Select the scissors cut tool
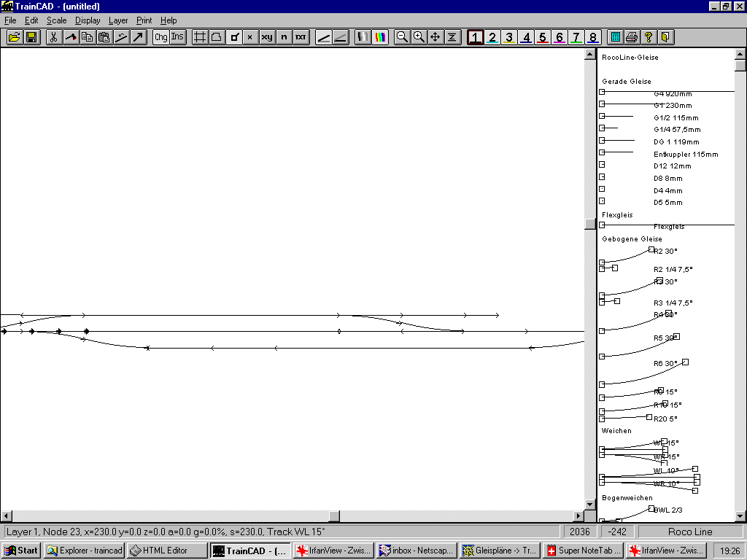 click(53, 37)
